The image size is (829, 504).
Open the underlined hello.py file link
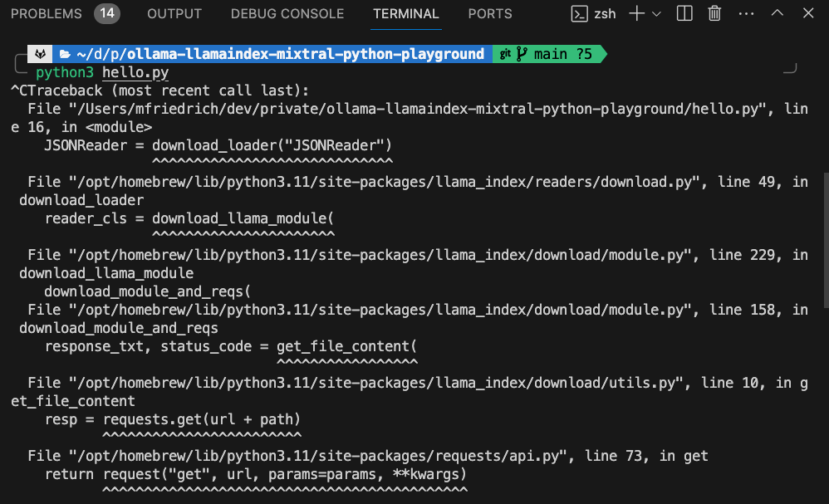(135, 73)
